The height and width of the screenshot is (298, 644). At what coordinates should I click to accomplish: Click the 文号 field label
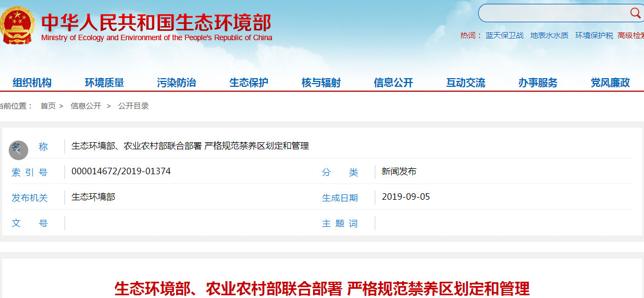29,224
